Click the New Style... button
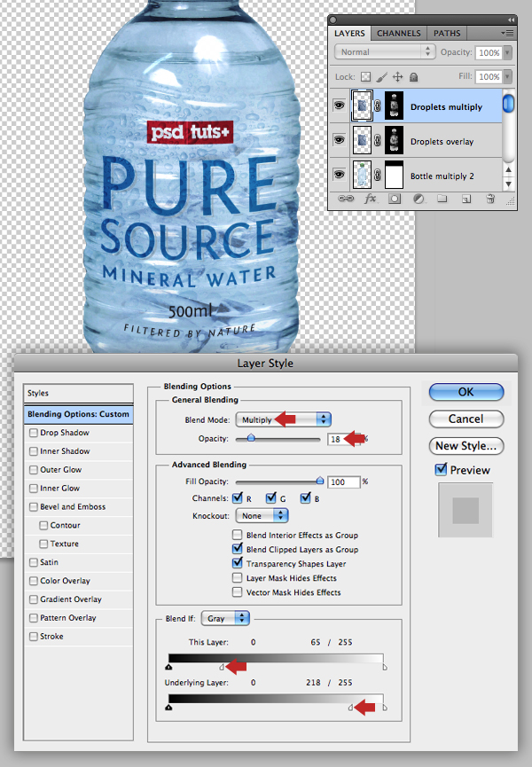Viewport: 532px width, 767px height. pos(466,446)
